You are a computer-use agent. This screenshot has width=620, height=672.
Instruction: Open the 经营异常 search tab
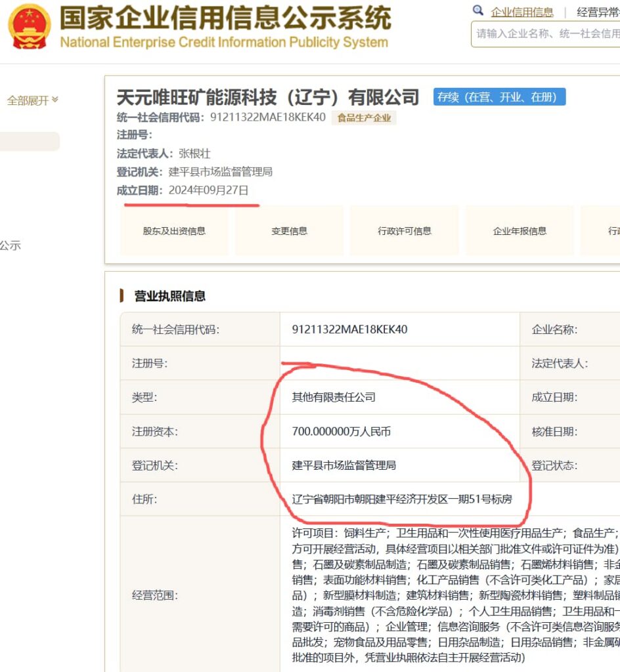pos(598,12)
